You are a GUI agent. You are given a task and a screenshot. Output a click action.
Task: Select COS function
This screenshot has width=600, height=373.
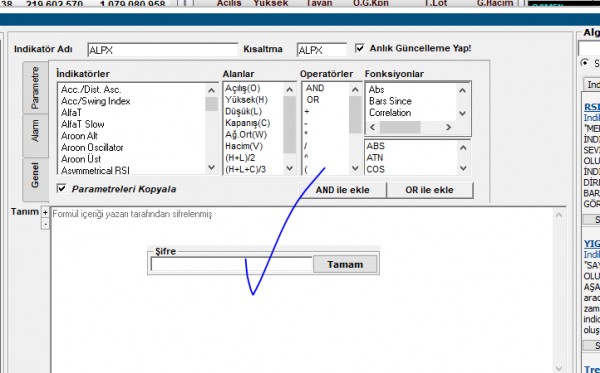pyautogui.click(x=375, y=169)
